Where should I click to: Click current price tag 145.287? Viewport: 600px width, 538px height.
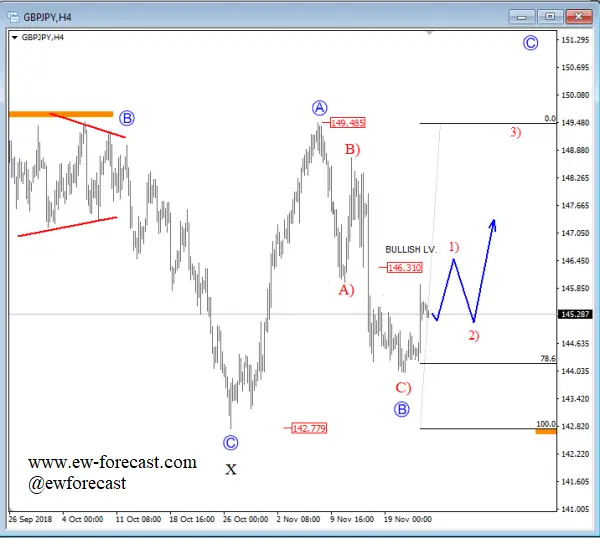pos(575,314)
